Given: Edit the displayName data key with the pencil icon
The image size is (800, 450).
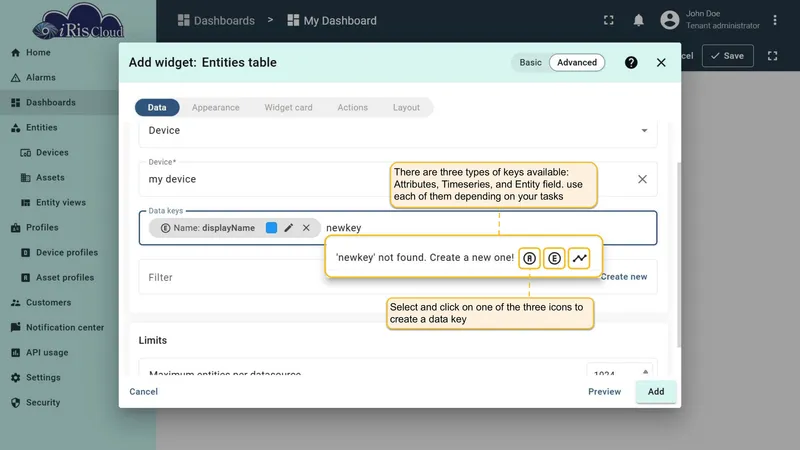Looking at the screenshot, I should [x=289, y=228].
